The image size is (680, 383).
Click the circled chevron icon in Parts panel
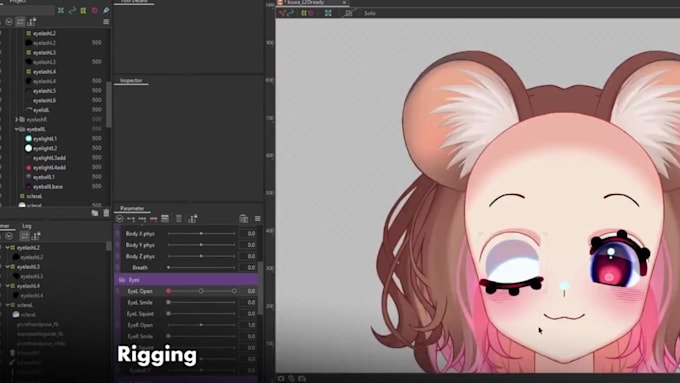(9, 21)
